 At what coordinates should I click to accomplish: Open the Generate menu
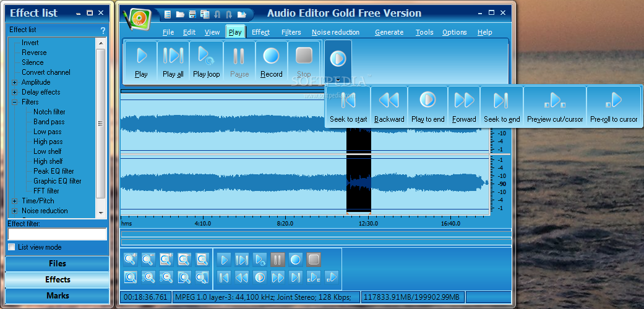(389, 32)
